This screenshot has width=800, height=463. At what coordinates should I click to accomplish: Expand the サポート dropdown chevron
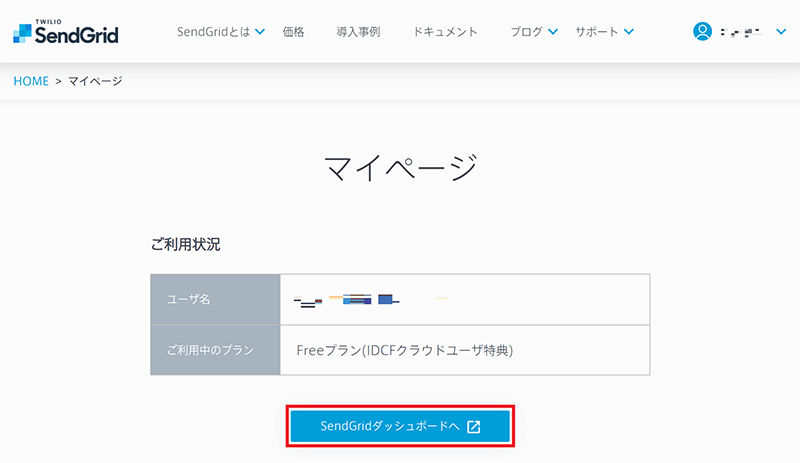(629, 32)
